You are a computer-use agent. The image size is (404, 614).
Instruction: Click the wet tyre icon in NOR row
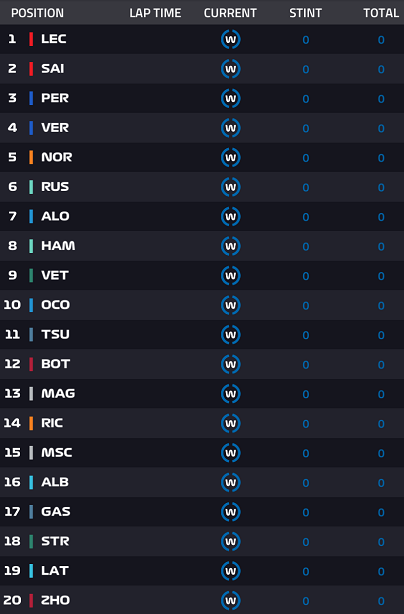[231, 157]
